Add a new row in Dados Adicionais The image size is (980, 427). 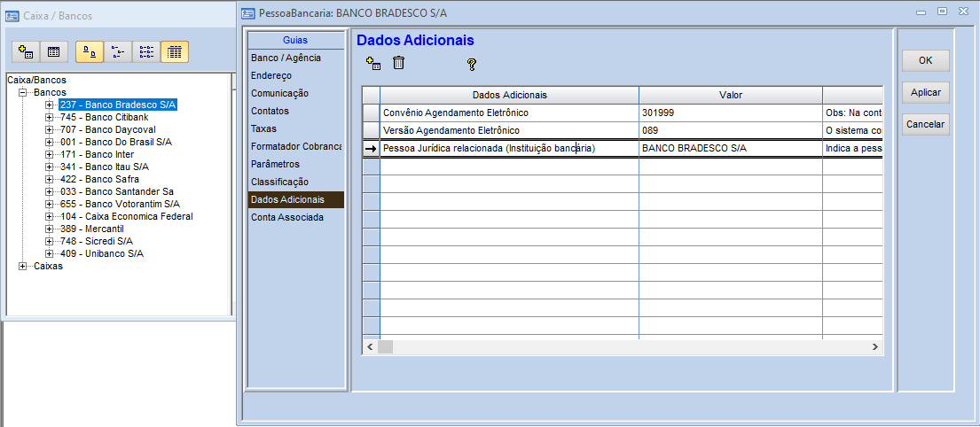[x=373, y=63]
